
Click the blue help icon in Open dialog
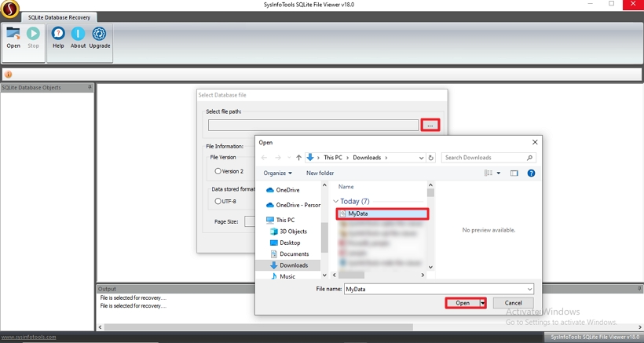coord(531,173)
